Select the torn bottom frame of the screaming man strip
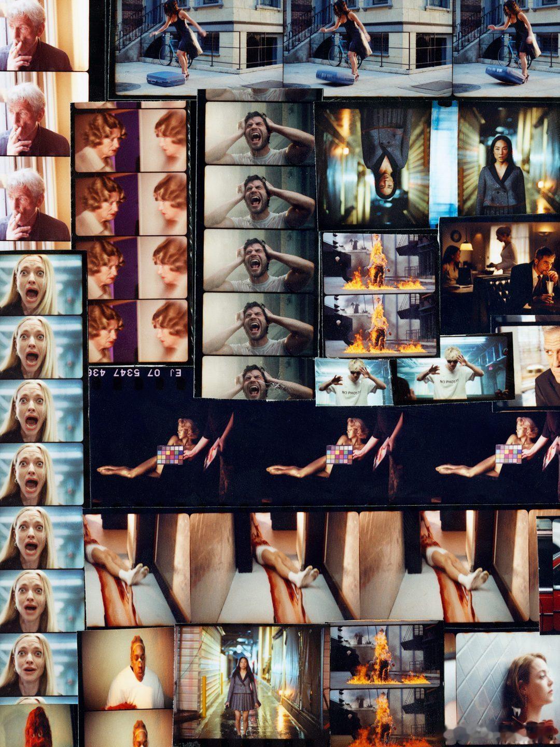560x747 pixels. click(x=257, y=378)
